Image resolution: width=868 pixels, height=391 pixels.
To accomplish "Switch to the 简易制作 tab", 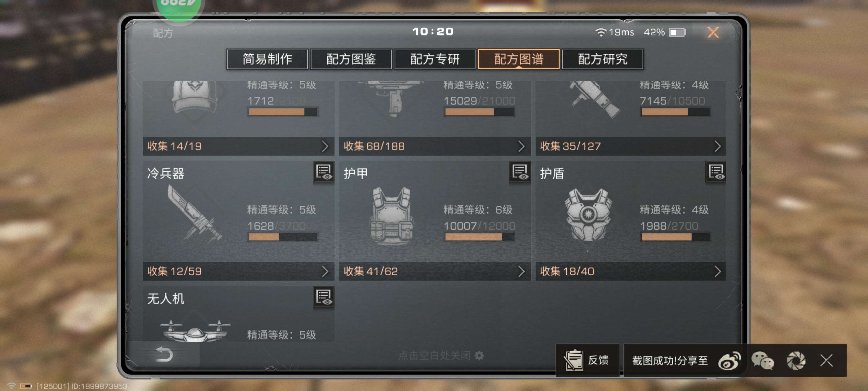I will (x=267, y=59).
